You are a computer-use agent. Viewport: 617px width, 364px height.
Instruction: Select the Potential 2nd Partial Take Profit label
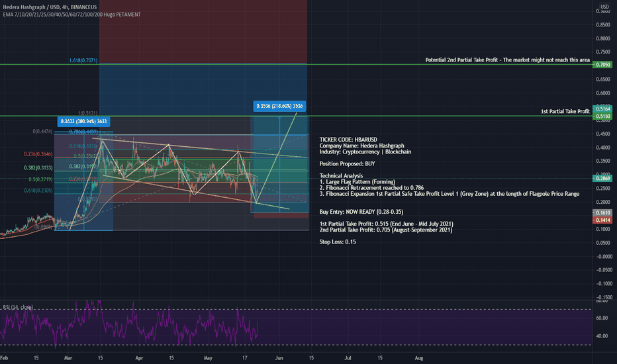(507, 60)
